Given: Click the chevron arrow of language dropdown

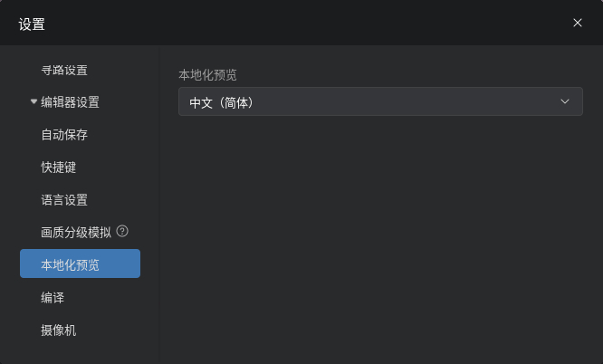Looking at the screenshot, I should coord(565,101).
